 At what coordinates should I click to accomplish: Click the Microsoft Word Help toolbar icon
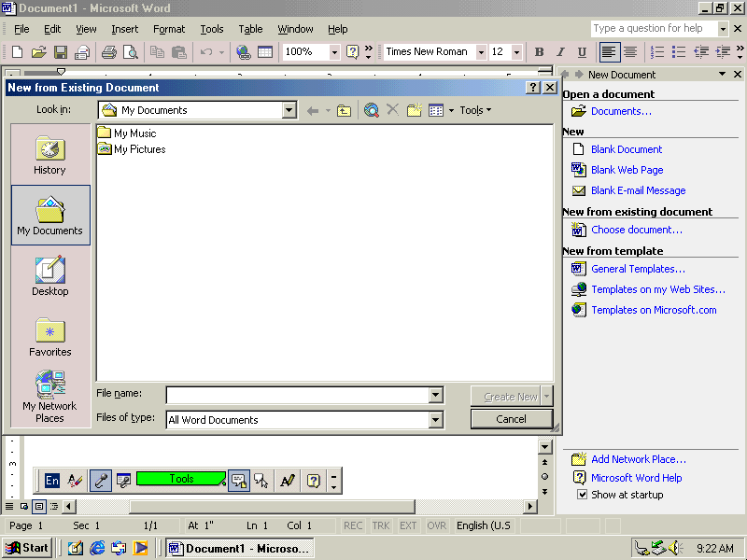tap(352, 51)
